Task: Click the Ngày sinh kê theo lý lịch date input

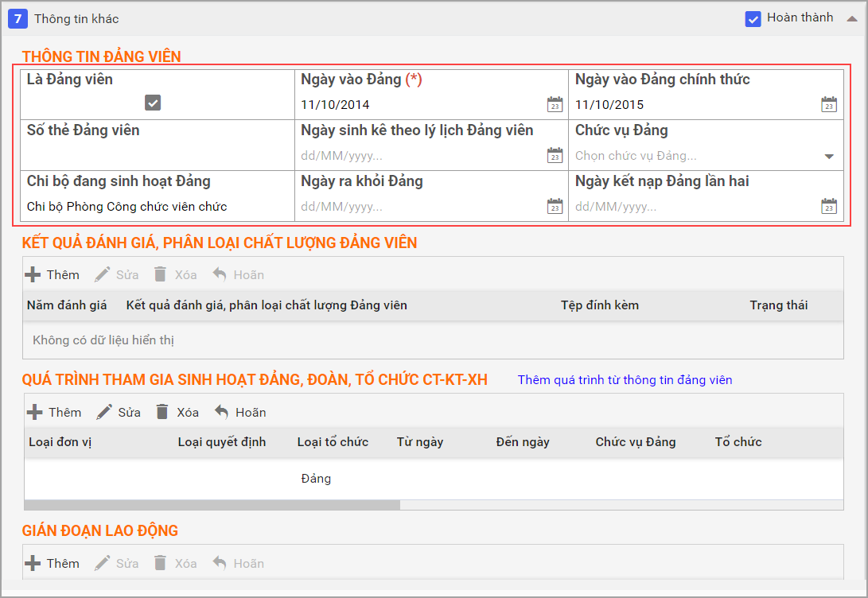Action: 422,156
